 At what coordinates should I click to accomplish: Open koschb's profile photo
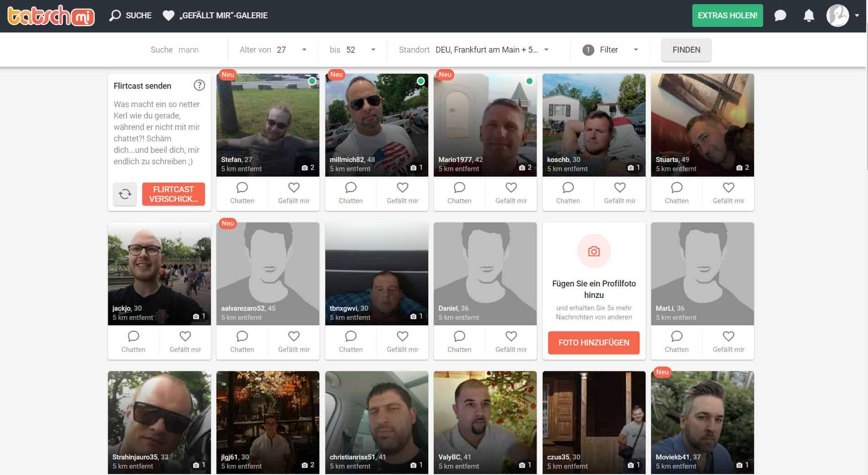594,125
